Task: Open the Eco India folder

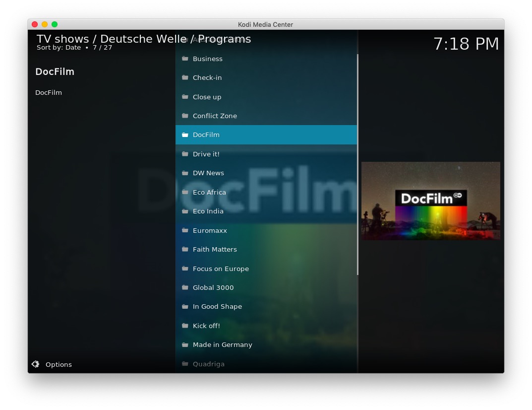Action: tap(208, 211)
